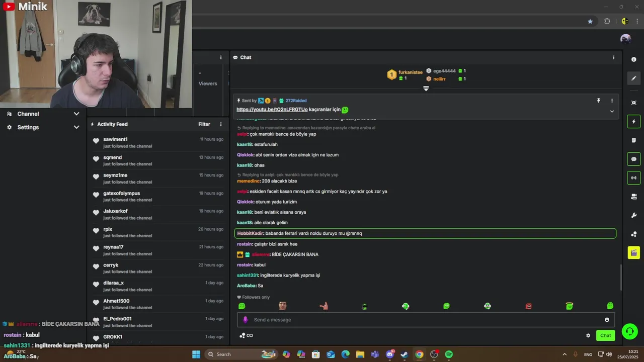Click username HobbitKadir in highlighted message
Viewport: 644px width, 362px height.
click(250, 233)
